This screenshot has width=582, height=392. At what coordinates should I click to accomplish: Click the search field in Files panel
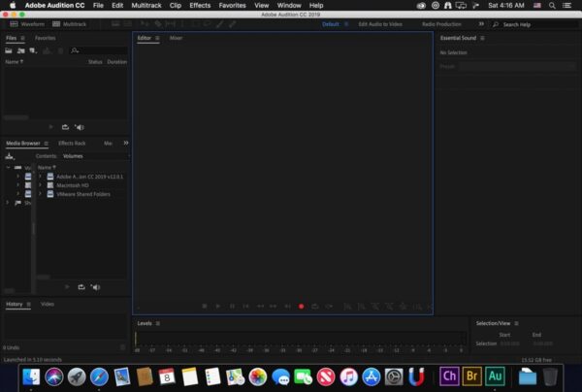(99, 50)
